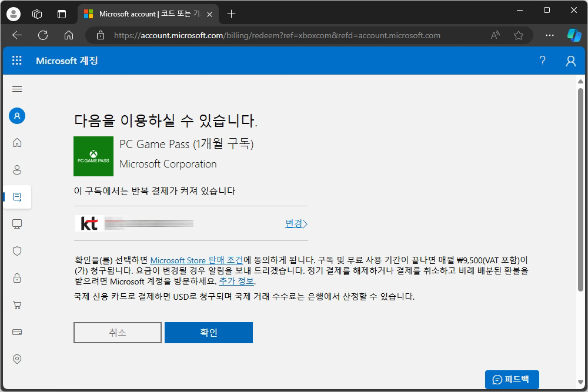
Task: Select the kt payment method logo
Action: click(x=89, y=223)
